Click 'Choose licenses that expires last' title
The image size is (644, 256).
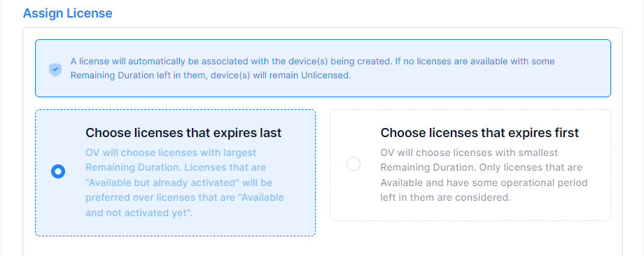[183, 133]
